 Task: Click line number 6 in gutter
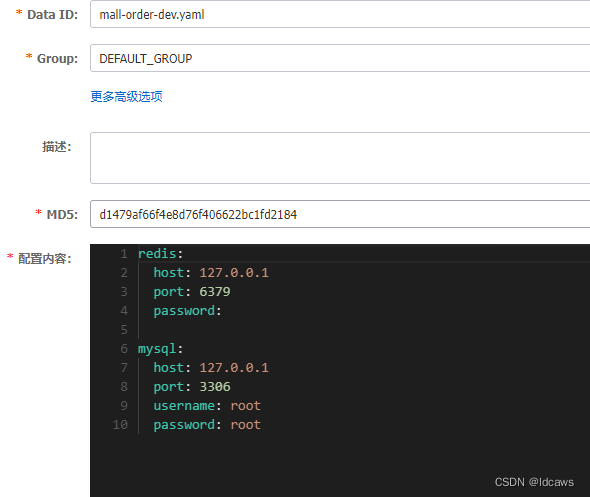124,349
